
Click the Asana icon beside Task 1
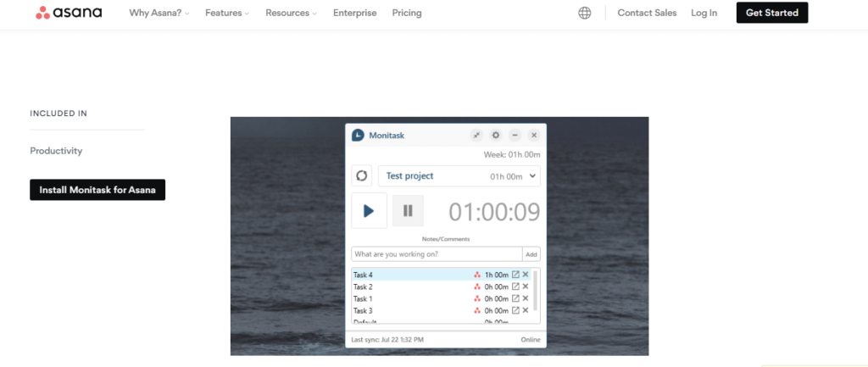[477, 298]
